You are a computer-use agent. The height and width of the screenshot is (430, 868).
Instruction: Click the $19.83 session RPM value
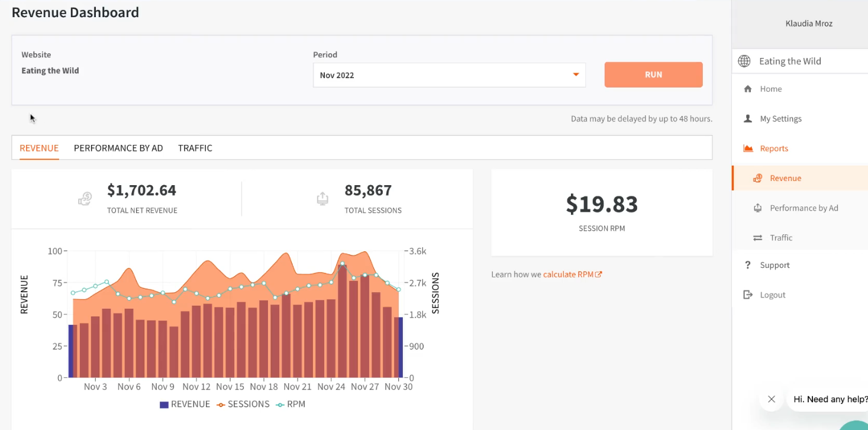point(602,204)
